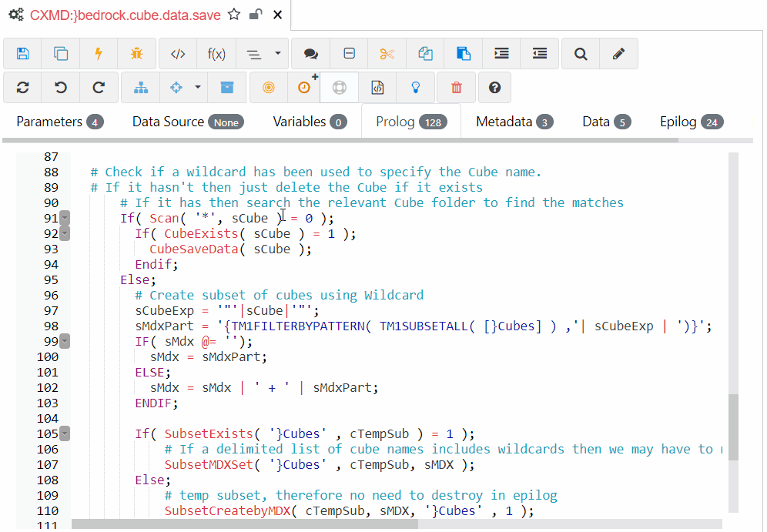Run process with the lightning bolt icon
This screenshot has height=532, width=767.
(x=99, y=54)
